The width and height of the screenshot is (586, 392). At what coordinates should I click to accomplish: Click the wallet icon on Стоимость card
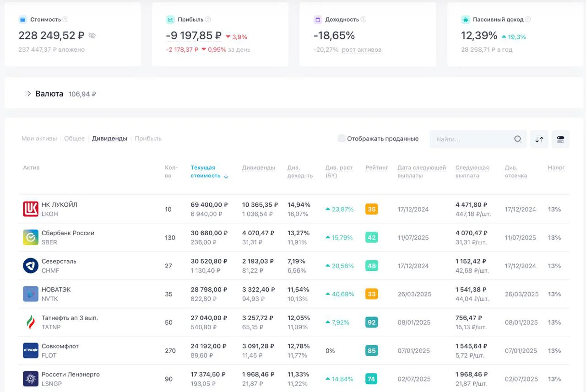point(23,20)
